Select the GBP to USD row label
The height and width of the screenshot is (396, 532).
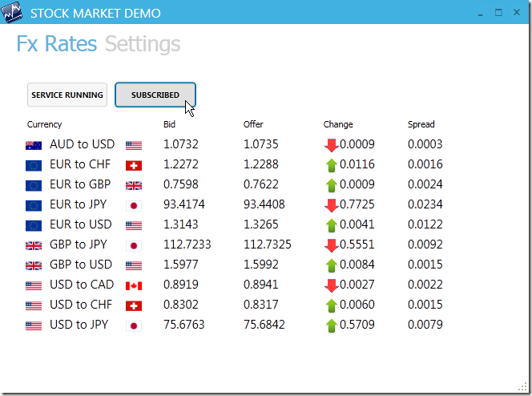(82, 265)
